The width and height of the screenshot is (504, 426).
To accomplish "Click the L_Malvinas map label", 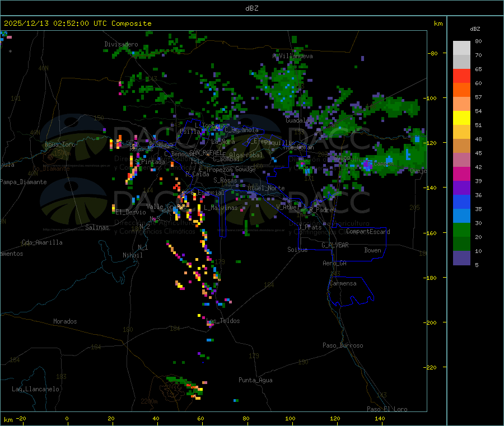I will [x=221, y=208].
